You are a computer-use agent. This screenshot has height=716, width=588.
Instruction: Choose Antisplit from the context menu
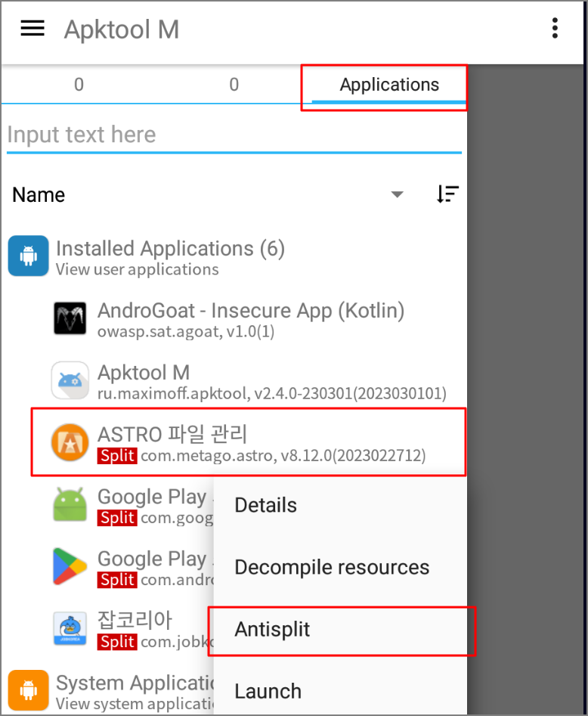pyautogui.click(x=340, y=629)
